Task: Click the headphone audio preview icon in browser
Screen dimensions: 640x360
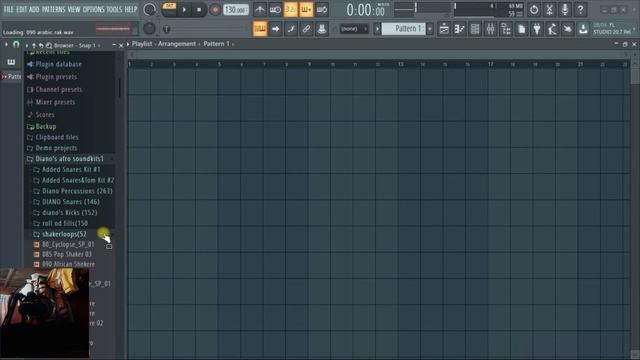Action: click(x=16, y=44)
